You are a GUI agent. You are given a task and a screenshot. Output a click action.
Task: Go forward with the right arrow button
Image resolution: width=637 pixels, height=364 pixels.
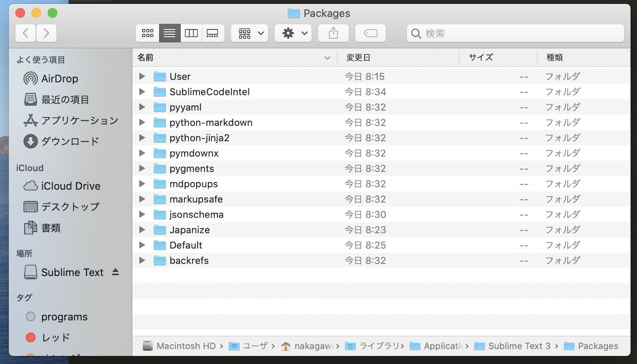pyautogui.click(x=46, y=33)
